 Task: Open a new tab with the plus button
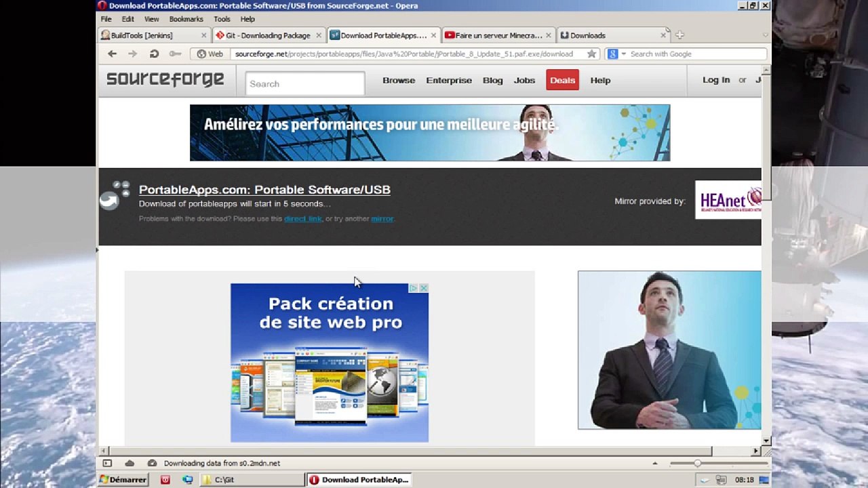click(679, 35)
